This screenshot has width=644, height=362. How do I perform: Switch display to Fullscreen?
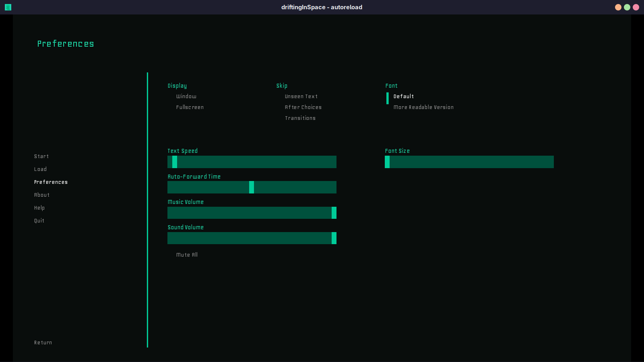pyautogui.click(x=190, y=107)
